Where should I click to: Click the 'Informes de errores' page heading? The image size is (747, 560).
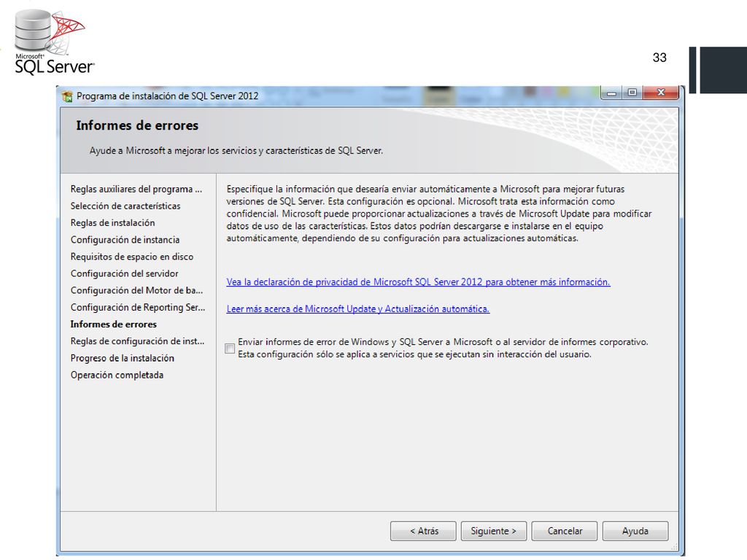[137, 125]
